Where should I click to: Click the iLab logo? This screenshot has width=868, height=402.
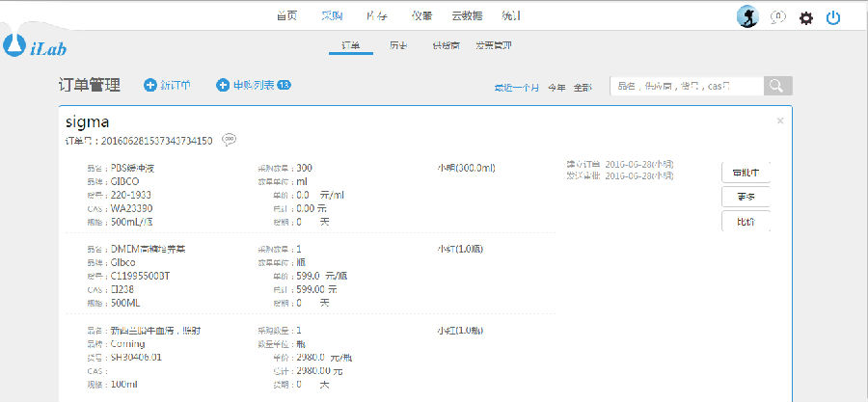[x=35, y=46]
